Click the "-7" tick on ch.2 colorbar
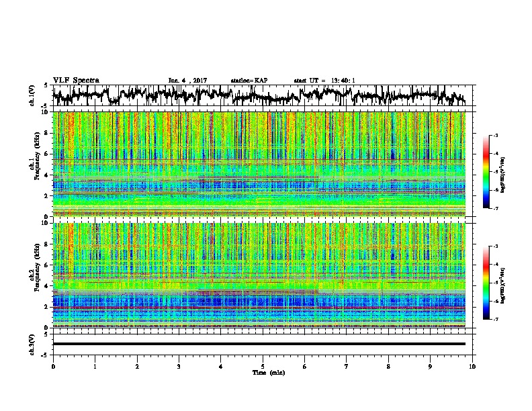This screenshot has height=411, width=532. pyautogui.click(x=496, y=320)
